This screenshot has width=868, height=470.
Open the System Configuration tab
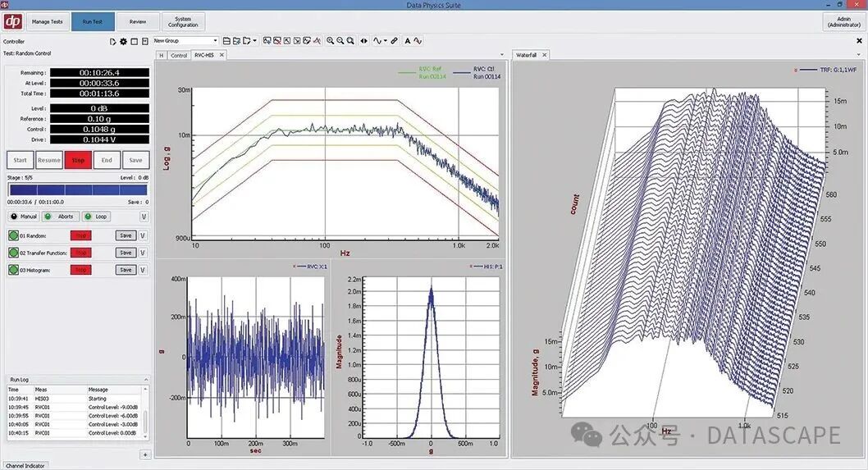pyautogui.click(x=183, y=21)
